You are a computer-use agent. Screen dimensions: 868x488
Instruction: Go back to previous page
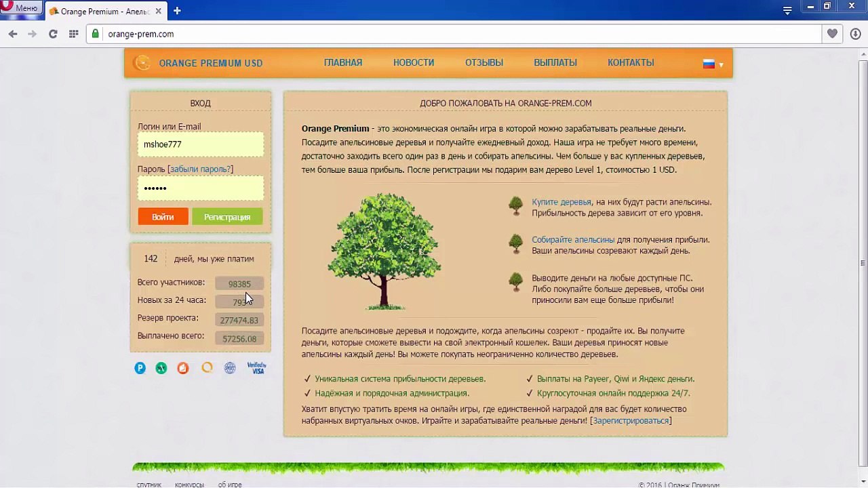pyautogui.click(x=13, y=34)
